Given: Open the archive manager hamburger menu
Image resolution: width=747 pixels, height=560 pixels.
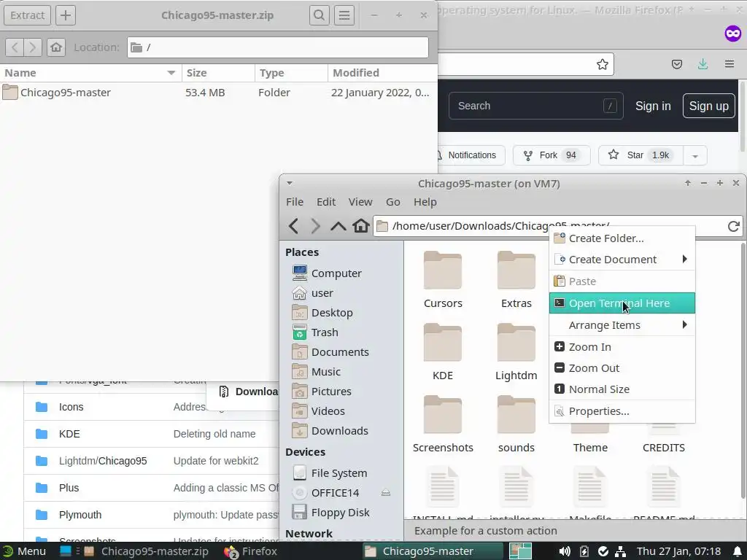Looking at the screenshot, I should pyautogui.click(x=344, y=15).
